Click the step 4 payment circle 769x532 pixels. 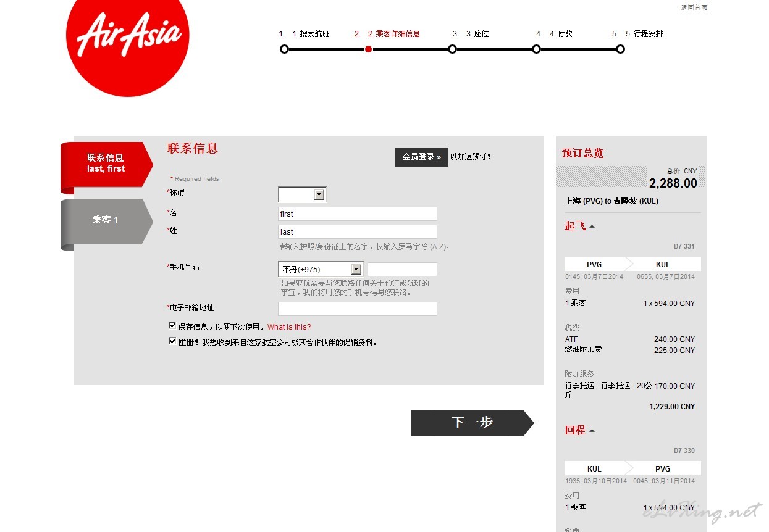(536, 49)
